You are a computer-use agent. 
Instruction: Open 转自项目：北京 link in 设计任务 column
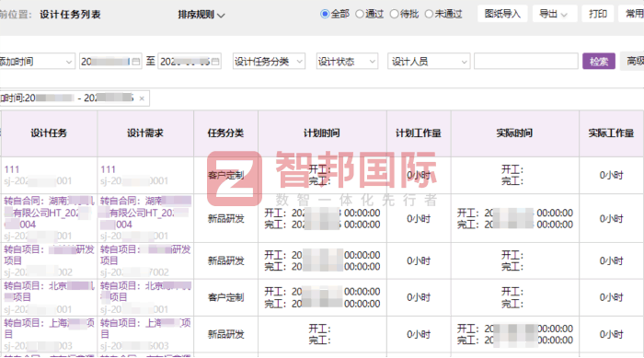tap(49, 291)
